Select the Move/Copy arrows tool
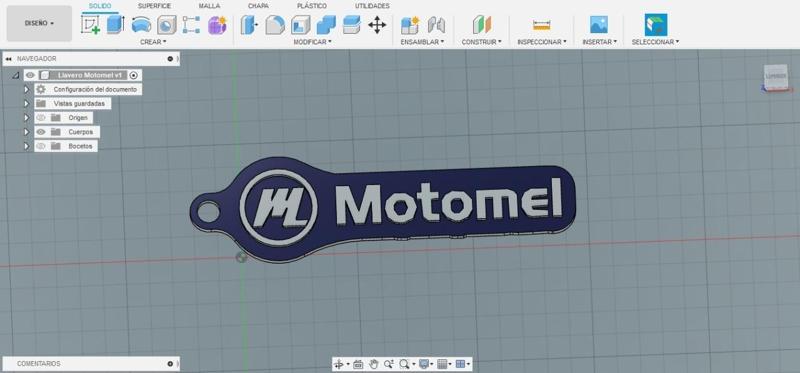Screen dimensions: 800x373 (x=377, y=24)
